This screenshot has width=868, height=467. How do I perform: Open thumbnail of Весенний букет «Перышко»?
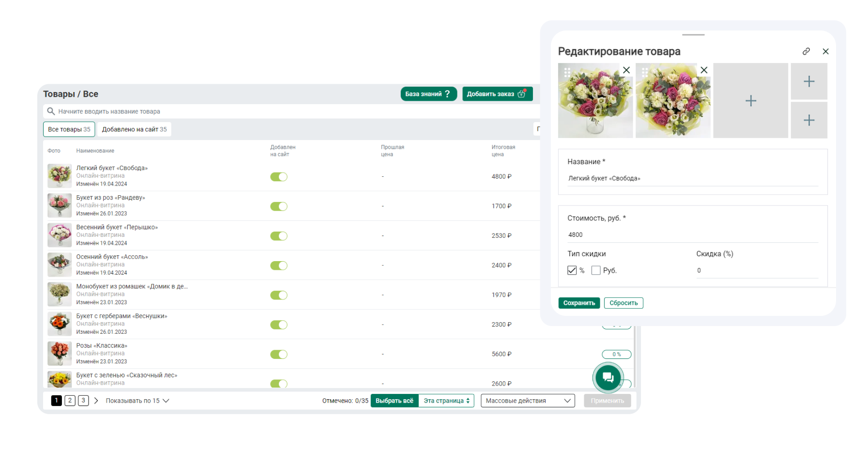pyautogui.click(x=60, y=235)
